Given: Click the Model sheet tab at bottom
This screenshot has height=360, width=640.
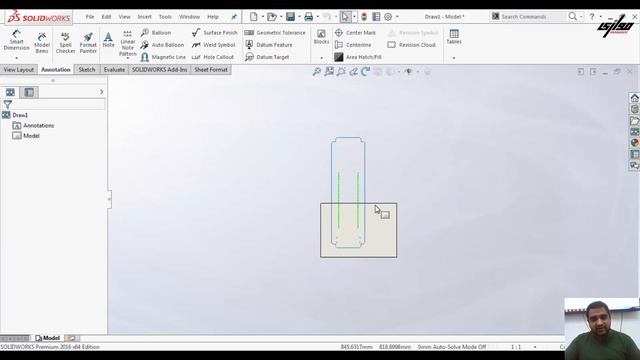Looking at the screenshot, I should click(x=48, y=338).
